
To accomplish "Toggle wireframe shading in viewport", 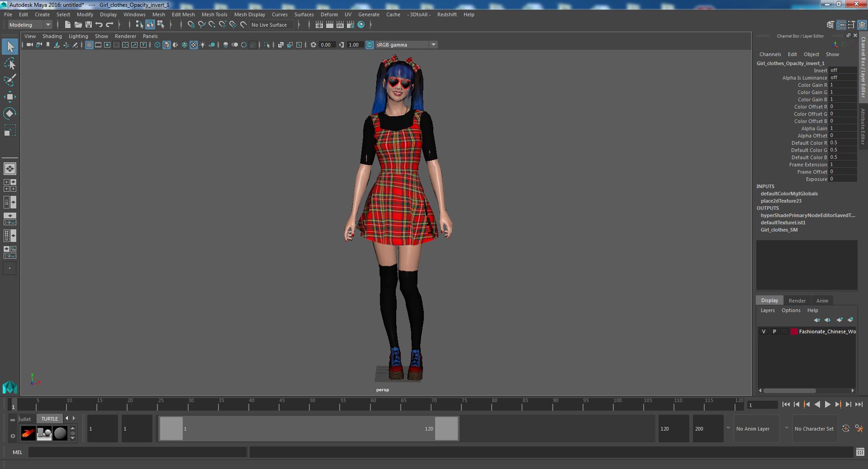I will [157, 45].
